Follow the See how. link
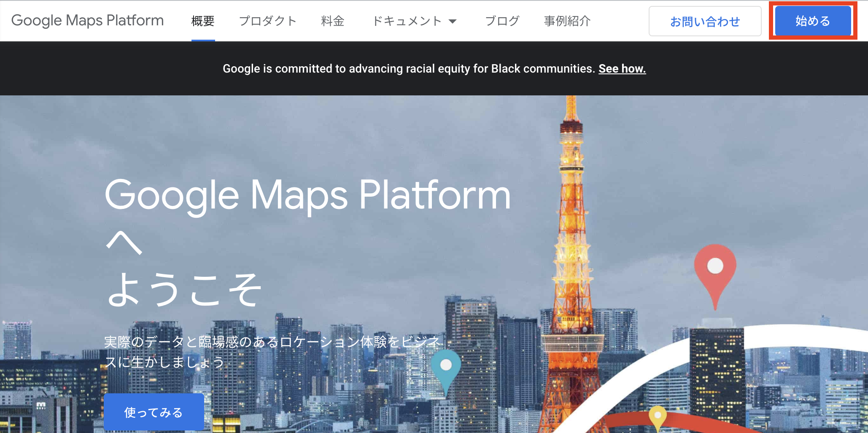This screenshot has width=868, height=433. coord(622,68)
